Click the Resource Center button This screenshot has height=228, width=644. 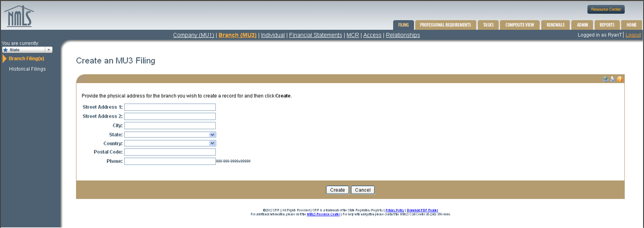(606, 9)
